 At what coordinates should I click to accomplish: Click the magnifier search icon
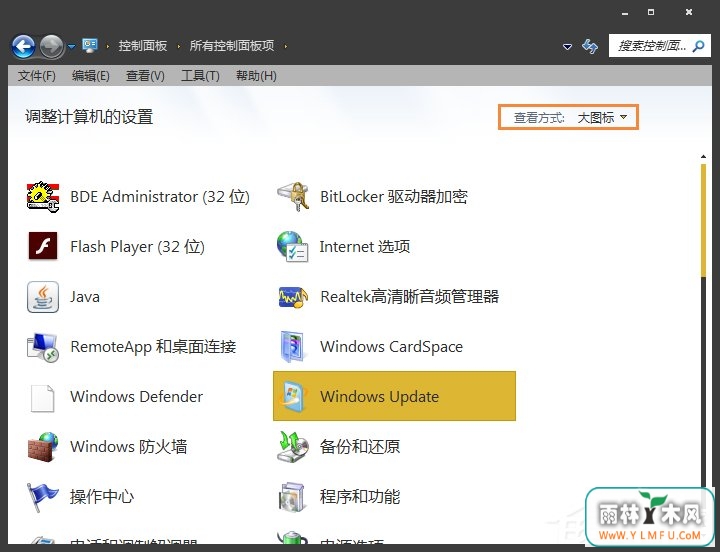point(698,46)
